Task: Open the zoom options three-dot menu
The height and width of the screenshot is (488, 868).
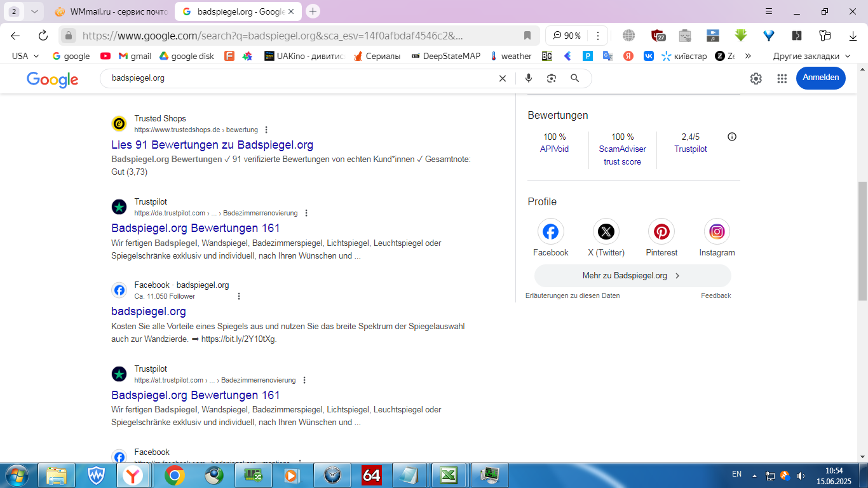Action: [597, 36]
